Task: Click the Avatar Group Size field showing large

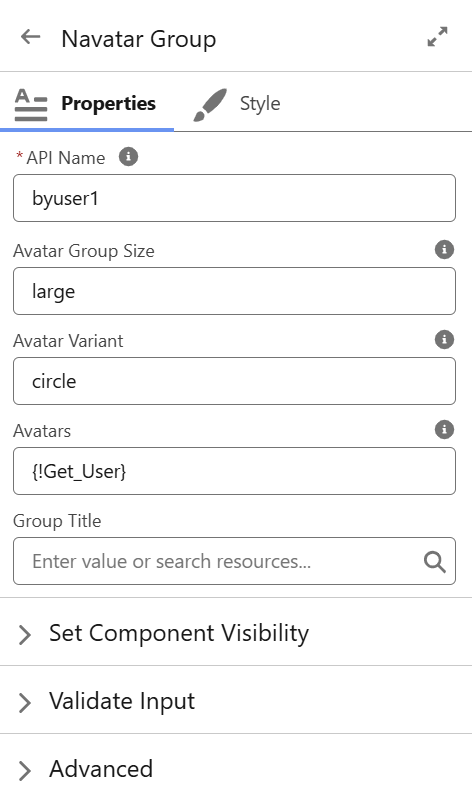Action: (x=234, y=291)
